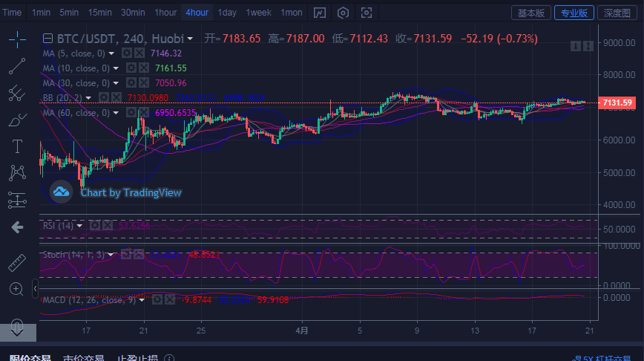The width and height of the screenshot is (644, 361).
Task: Expand the RSI (14) dropdown arrow
Action: point(79,226)
